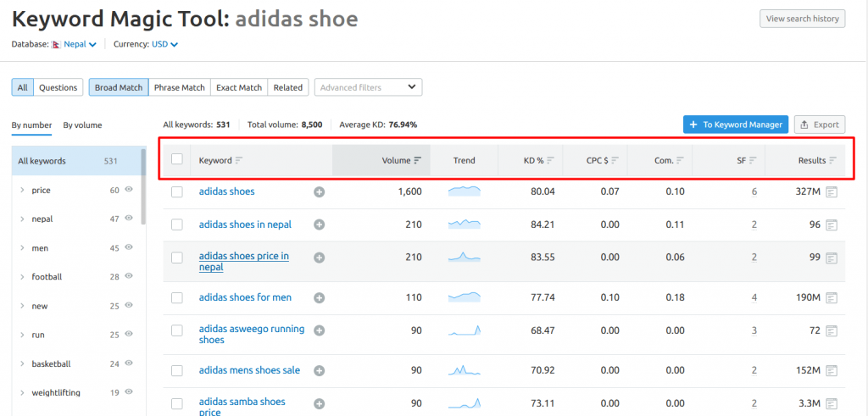The height and width of the screenshot is (416, 868).
Task: Open SERP icon for 'adidas asweego running shoes'
Action: pos(832,330)
